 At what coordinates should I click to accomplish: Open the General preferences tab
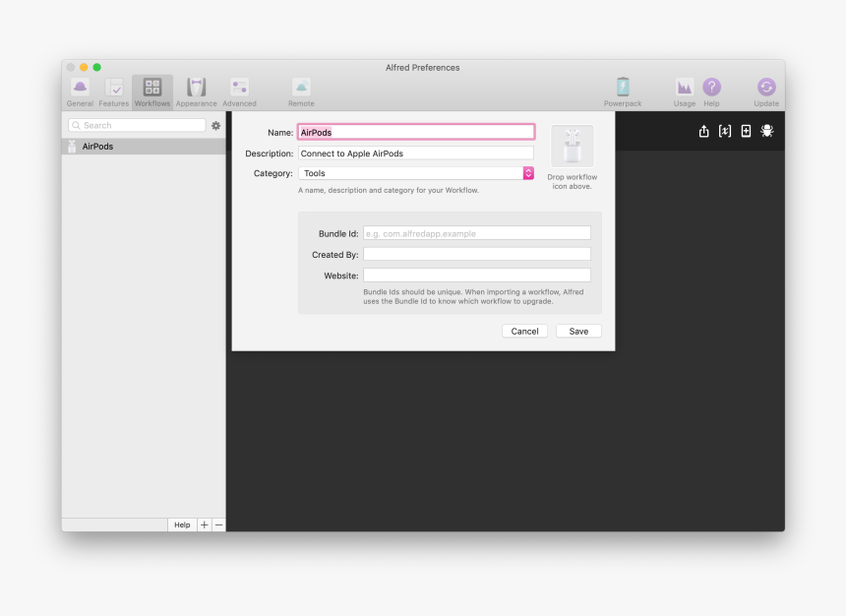click(80, 92)
